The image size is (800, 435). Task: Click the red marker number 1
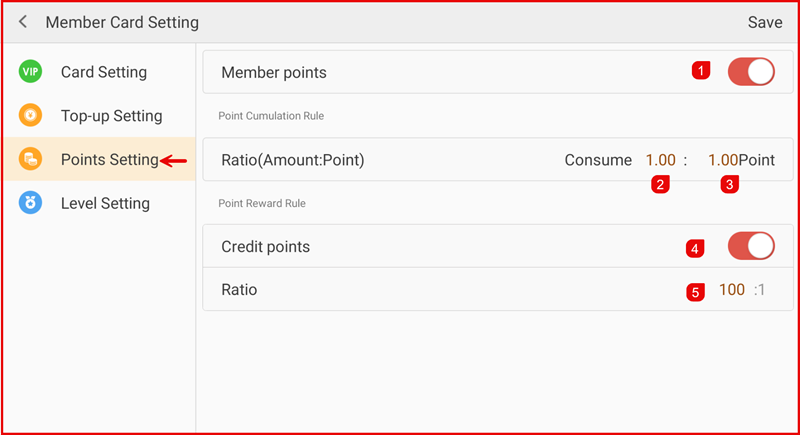[702, 71]
